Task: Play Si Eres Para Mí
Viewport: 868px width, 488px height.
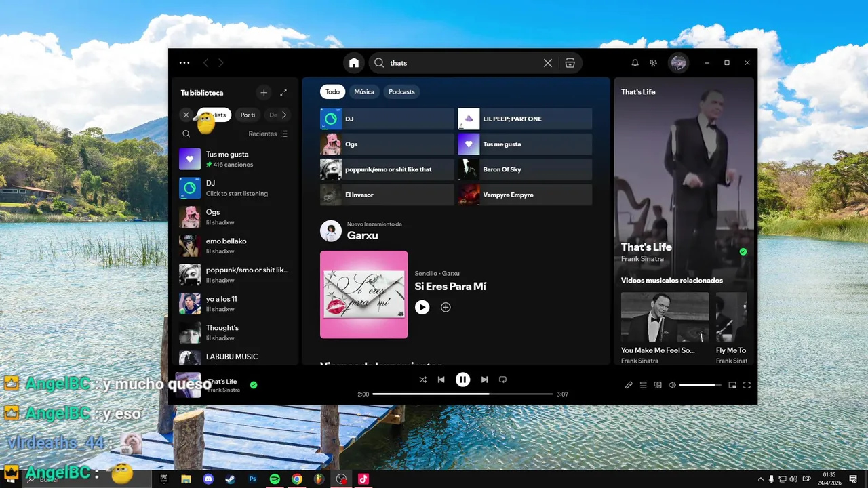Action: pyautogui.click(x=422, y=307)
